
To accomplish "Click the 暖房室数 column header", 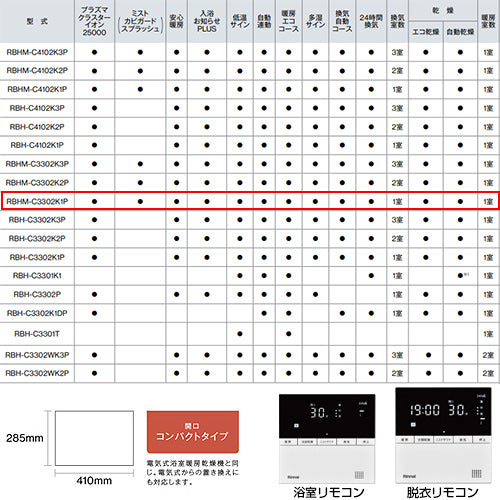I will click(x=488, y=21).
